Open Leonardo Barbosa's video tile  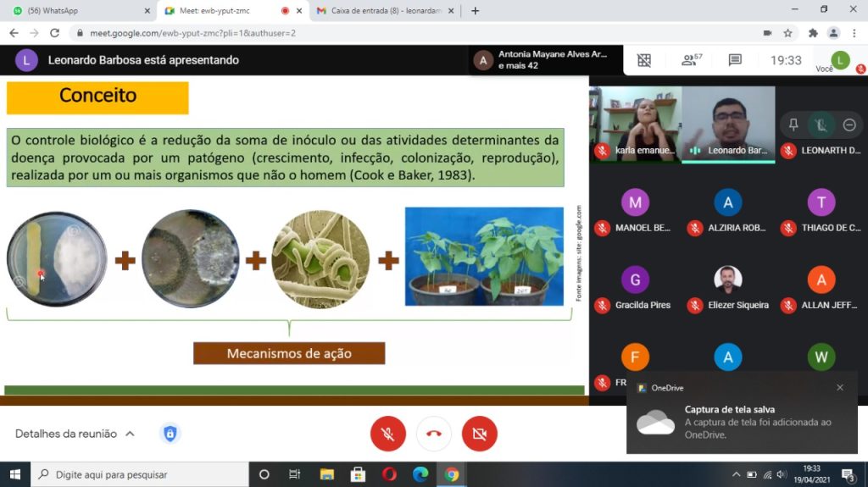coord(728,124)
